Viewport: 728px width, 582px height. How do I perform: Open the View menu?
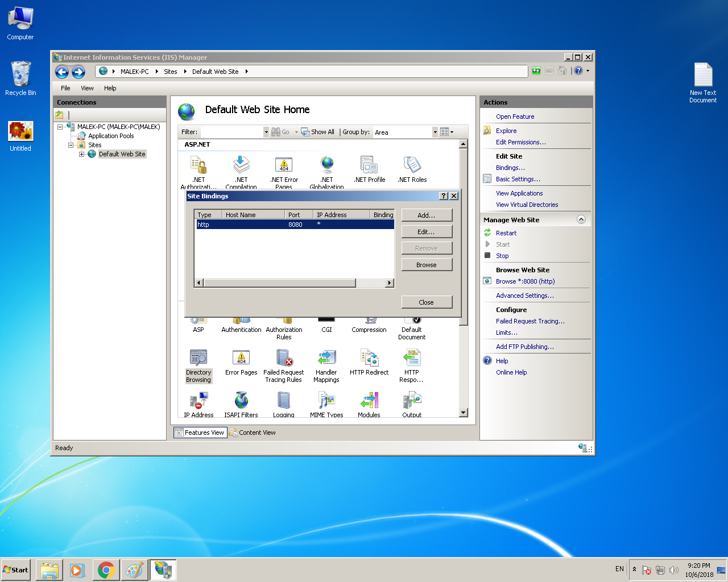tap(87, 88)
